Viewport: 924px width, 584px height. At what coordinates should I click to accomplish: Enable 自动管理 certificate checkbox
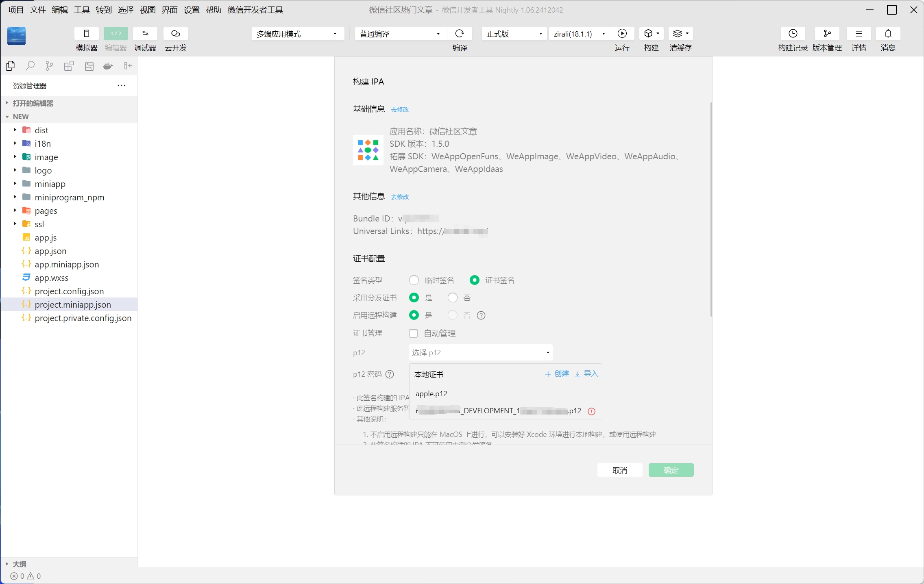pyautogui.click(x=414, y=333)
